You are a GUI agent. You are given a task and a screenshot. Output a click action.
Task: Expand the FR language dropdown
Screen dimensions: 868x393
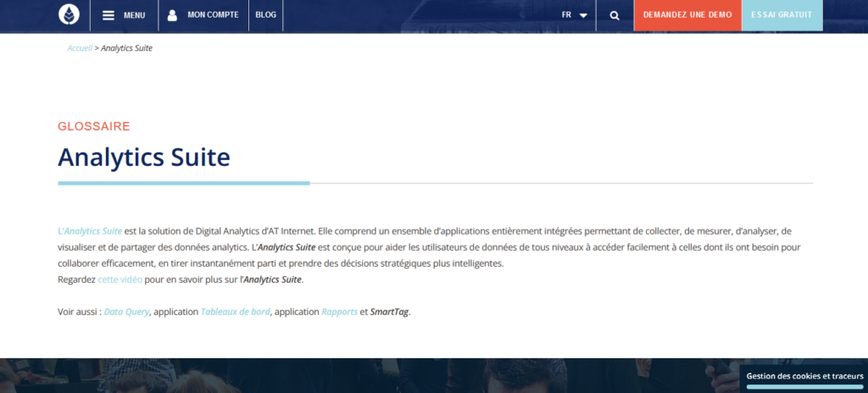[574, 15]
